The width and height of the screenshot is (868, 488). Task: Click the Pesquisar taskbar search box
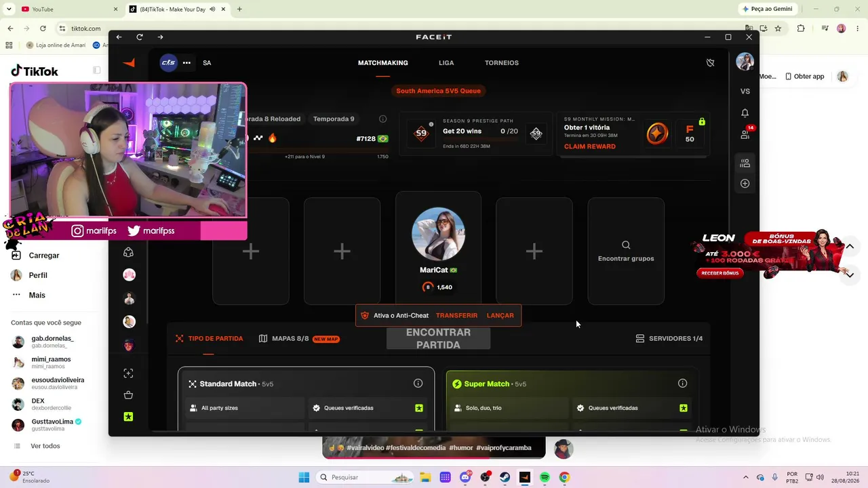coord(366,477)
